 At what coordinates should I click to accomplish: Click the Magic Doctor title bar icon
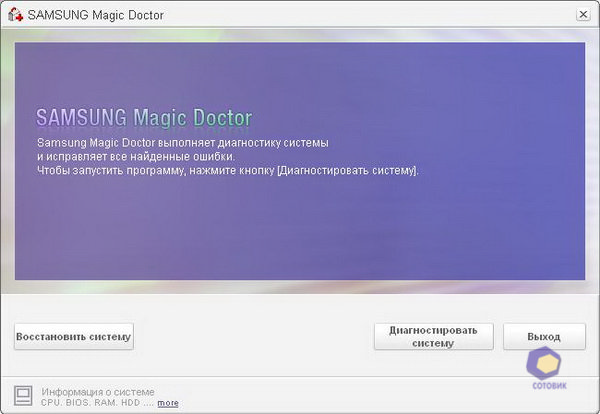click(x=15, y=15)
